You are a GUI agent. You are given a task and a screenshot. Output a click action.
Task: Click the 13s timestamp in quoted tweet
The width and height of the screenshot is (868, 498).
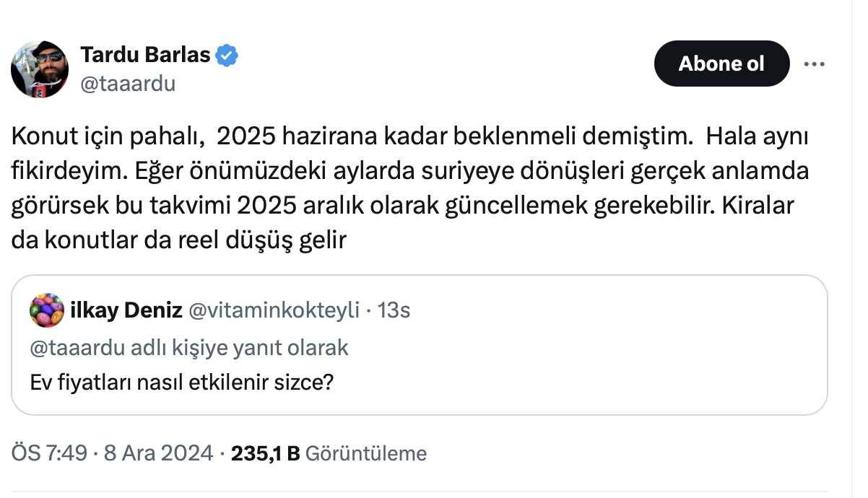click(x=394, y=311)
